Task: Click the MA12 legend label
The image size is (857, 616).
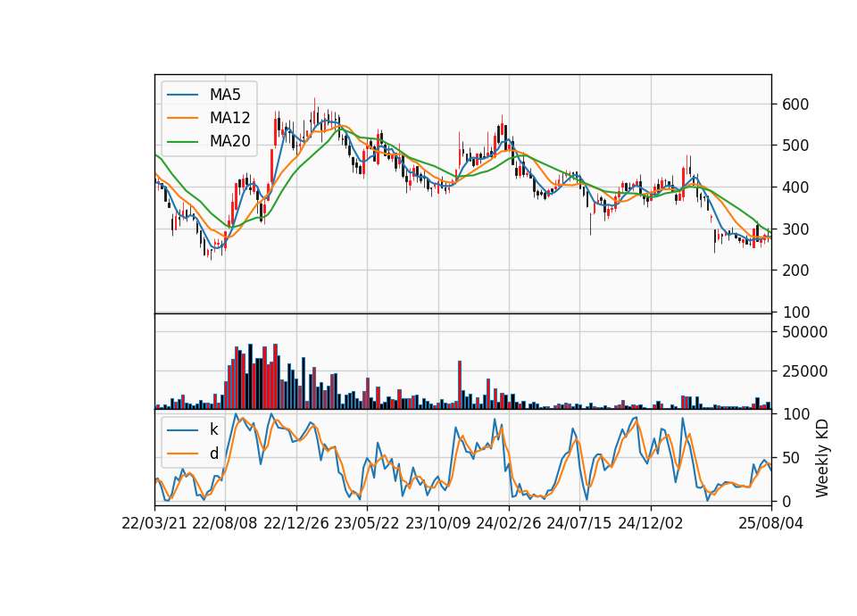Action: click(229, 118)
